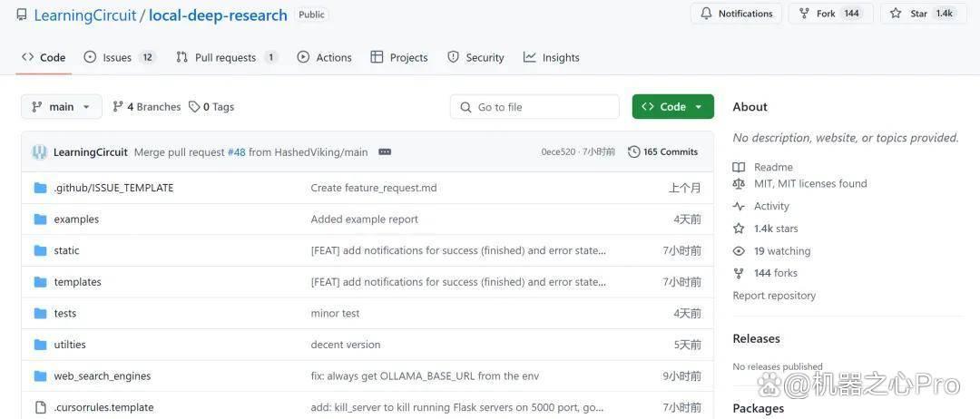Open the examples folder icon
This screenshot has width=980, height=419.
coord(41,219)
